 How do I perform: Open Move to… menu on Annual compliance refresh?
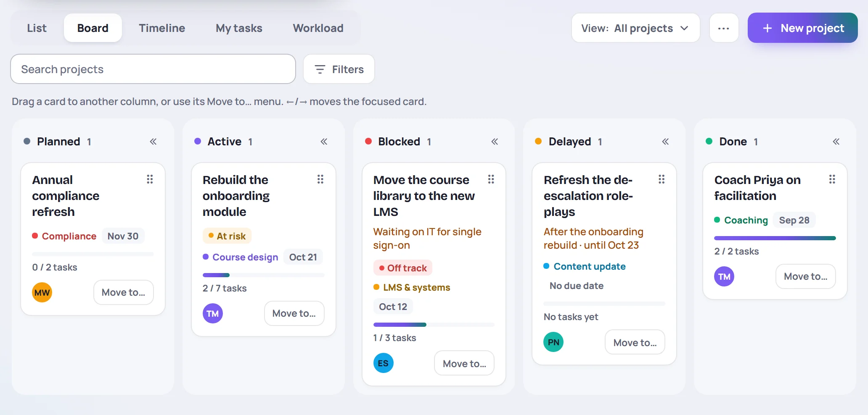(124, 292)
